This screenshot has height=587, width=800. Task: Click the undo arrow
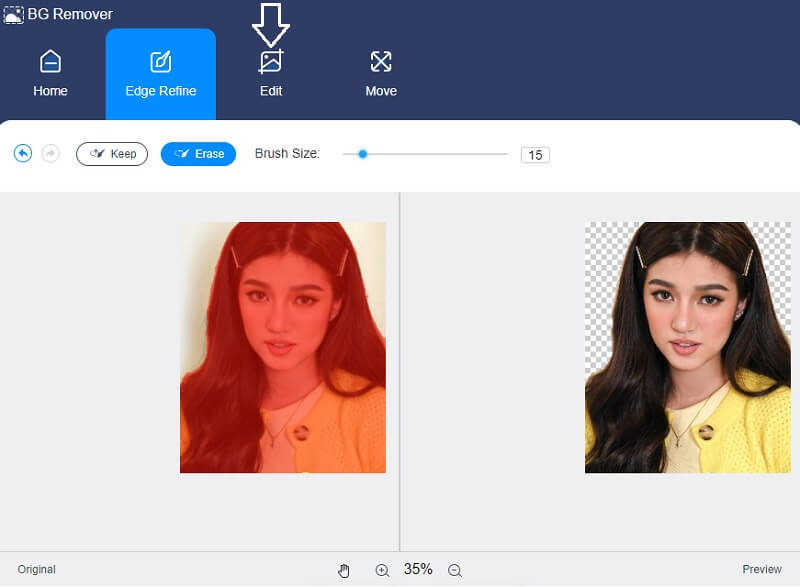22,153
